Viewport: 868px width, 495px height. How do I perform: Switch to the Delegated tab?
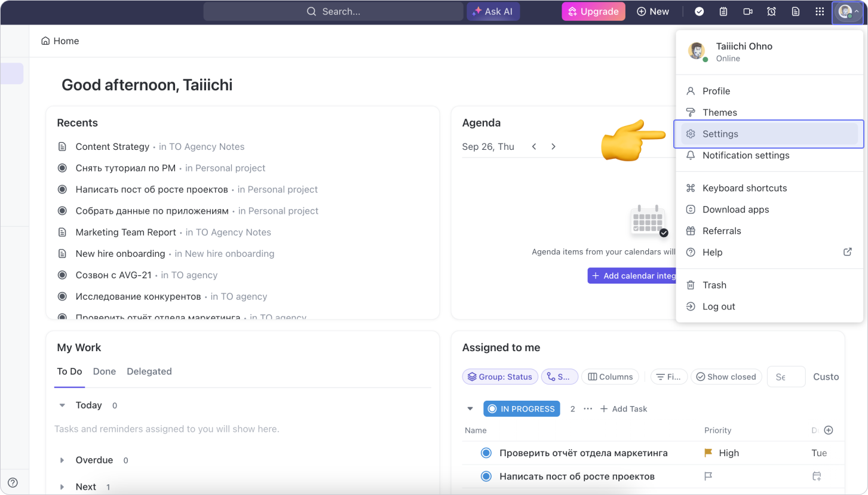pos(149,371)
